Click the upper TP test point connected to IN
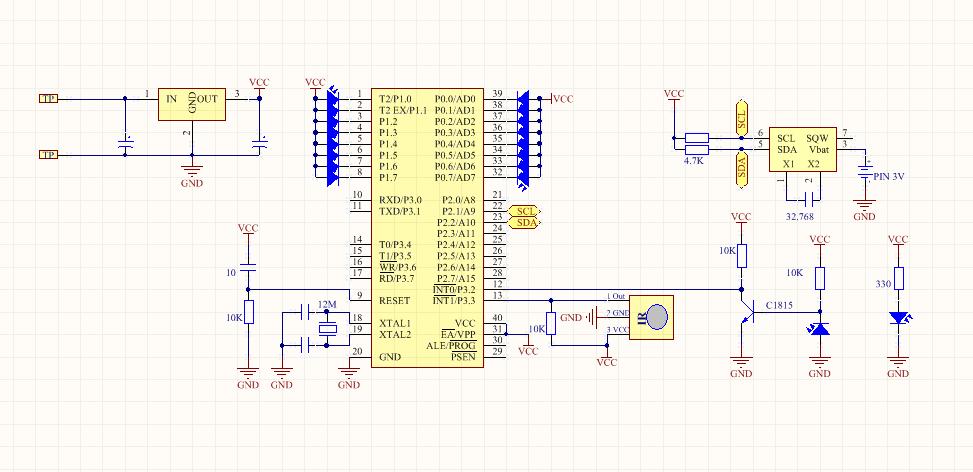This screenshot has height=472, width=973. [48, 98]
